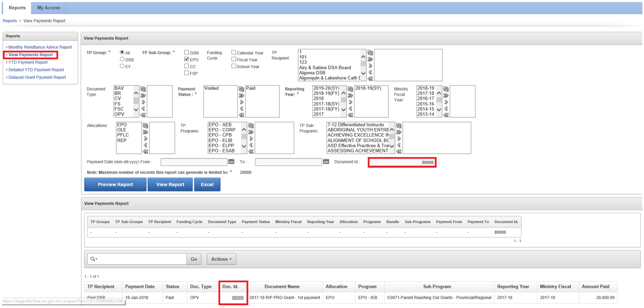Open YTD Payment Report in sidebar
Image resolution: width=644 pixels, height=308 pixels.
point(28,62)
